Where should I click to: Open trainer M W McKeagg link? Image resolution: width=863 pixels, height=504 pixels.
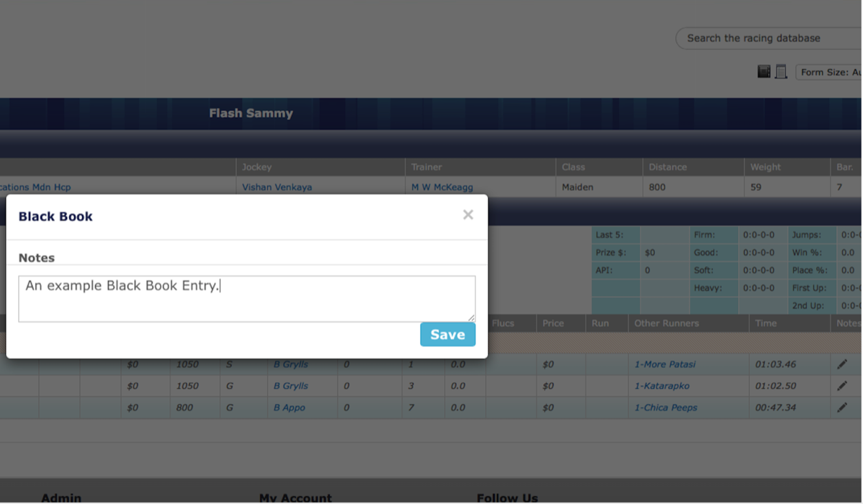[x=442, y=187]
